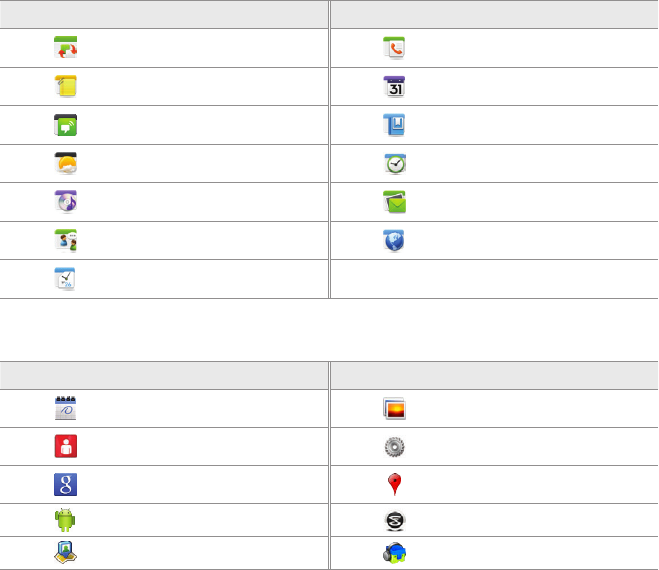
Task: Open the contacts icon showing two people
Action: point(66,241)
